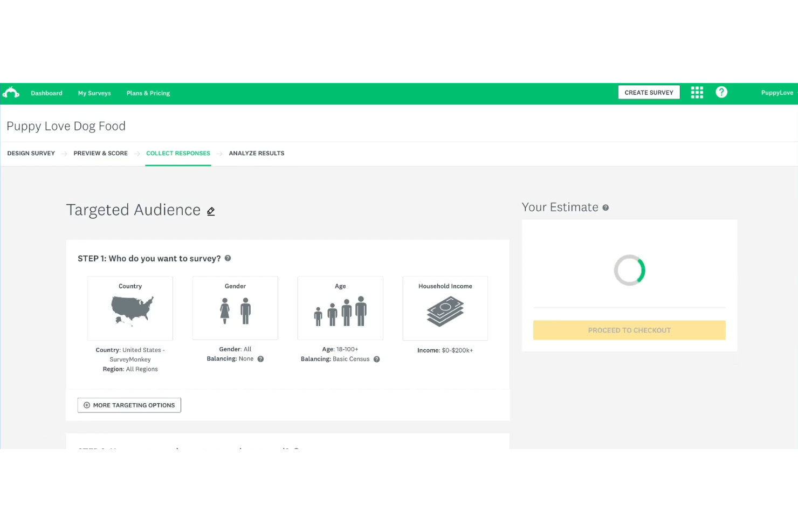Click the SurveyMonkey logo icon
This screenshot has width=798, height=532.
pos(11,93)
